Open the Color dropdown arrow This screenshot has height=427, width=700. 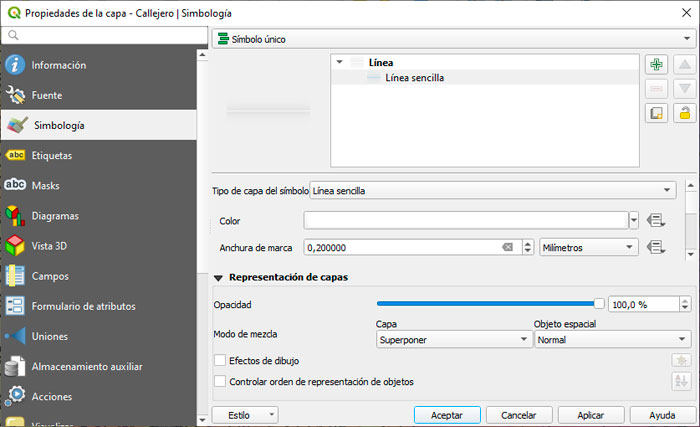pyautogui.click(x=633, y=220)
